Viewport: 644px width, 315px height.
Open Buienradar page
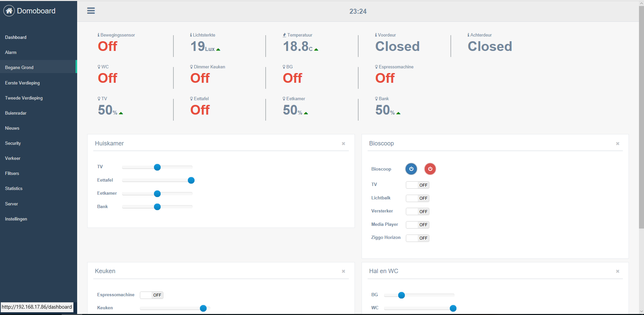39,113
